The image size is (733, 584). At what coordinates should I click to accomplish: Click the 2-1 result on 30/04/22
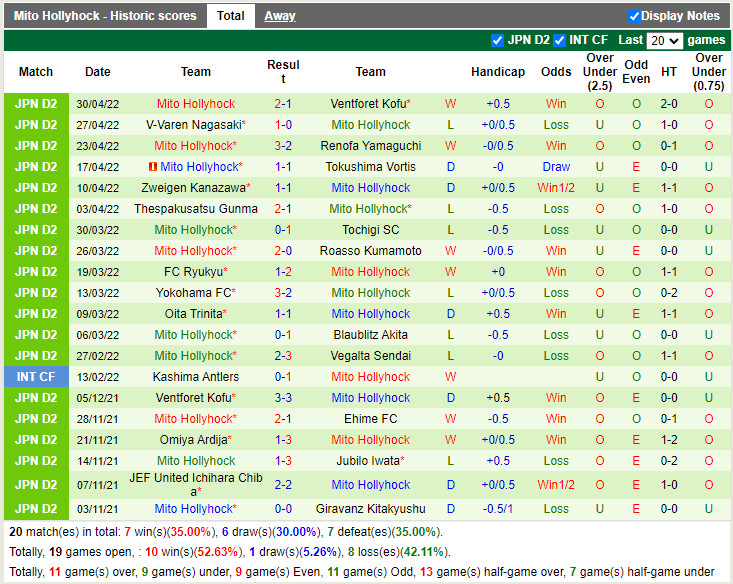pyautogui.click(x=283, y=104)
